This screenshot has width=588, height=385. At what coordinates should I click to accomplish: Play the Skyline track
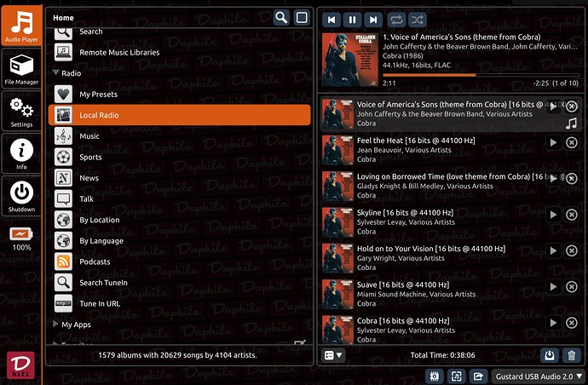(x=553, y=215)
